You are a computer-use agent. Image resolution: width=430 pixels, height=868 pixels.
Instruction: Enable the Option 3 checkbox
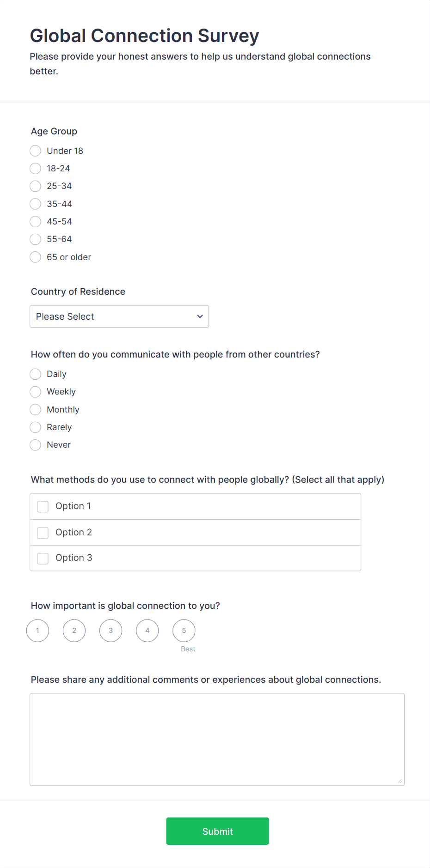(x=43, y=558)
